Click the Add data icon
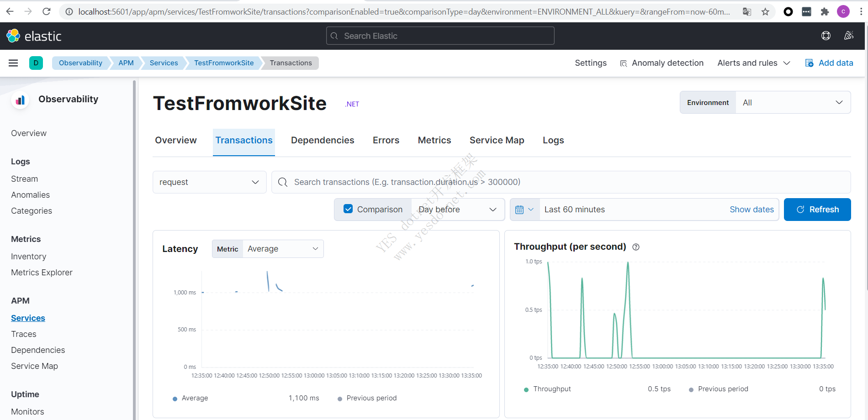This screenshot has height=420, width=868. (809, 63)
